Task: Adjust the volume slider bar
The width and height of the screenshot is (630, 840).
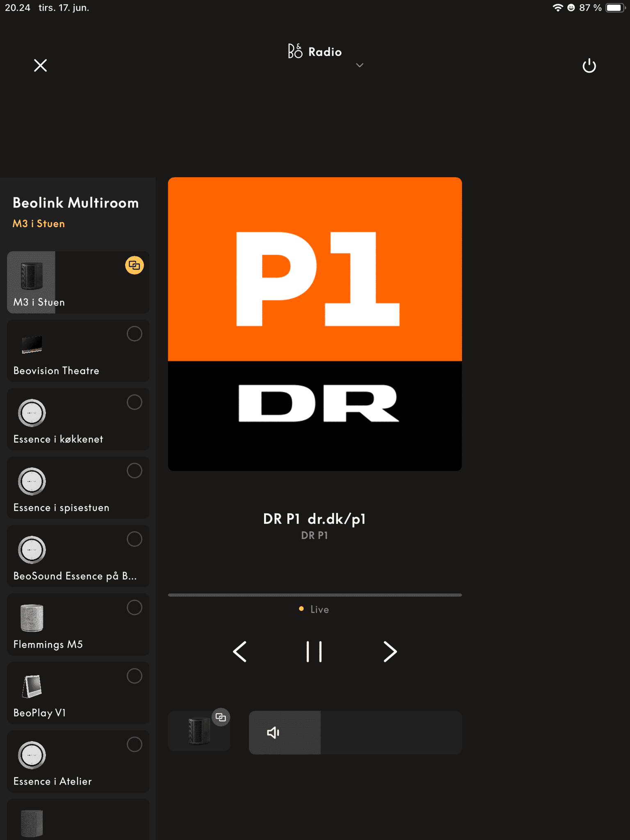Action: (355, 733)
